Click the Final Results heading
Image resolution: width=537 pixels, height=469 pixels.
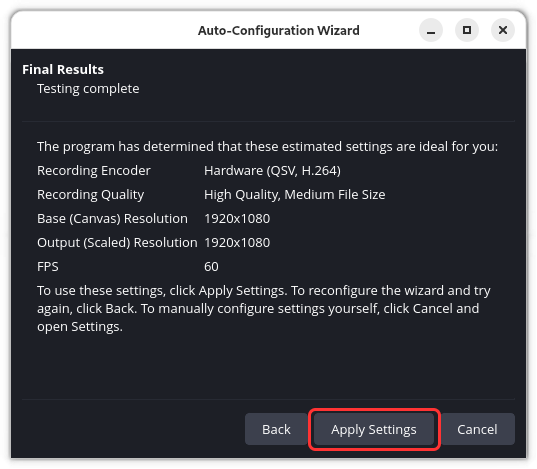(x=63, y=69)
